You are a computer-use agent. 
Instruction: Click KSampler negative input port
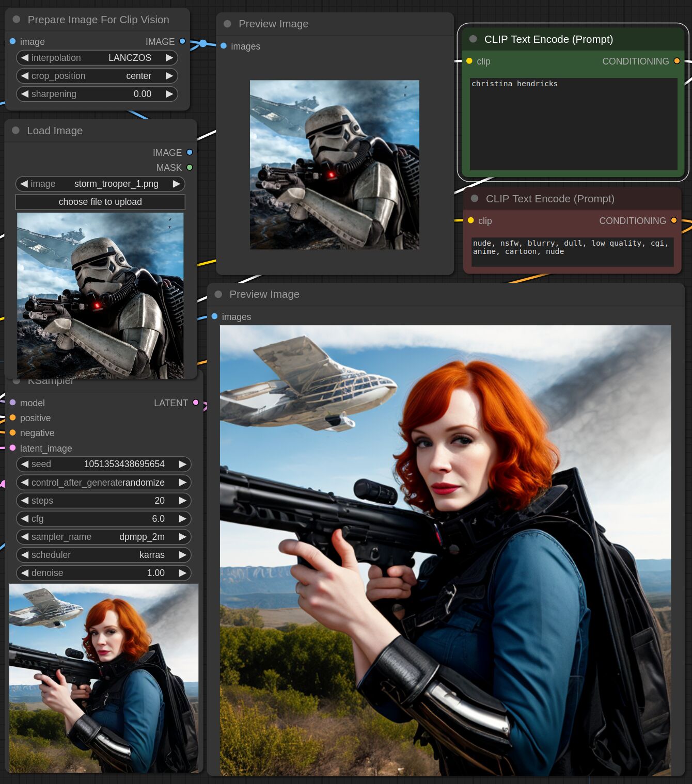(12, 433)
